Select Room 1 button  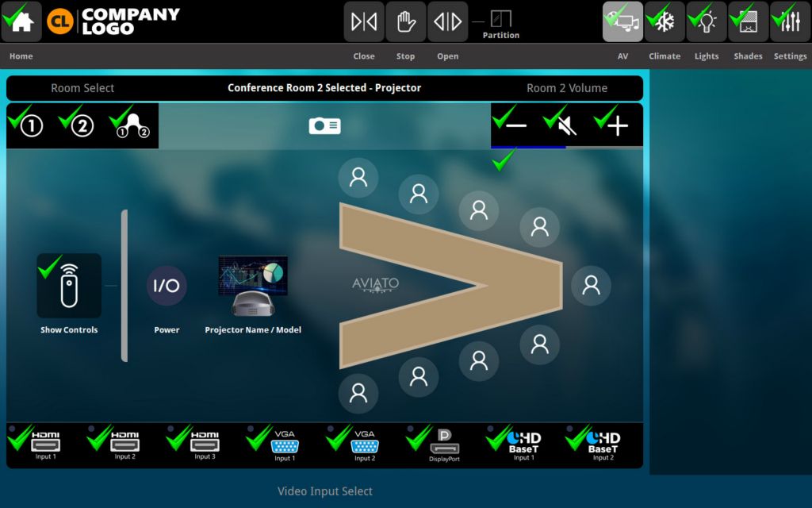pyautogui.click(x=32, y=126)
